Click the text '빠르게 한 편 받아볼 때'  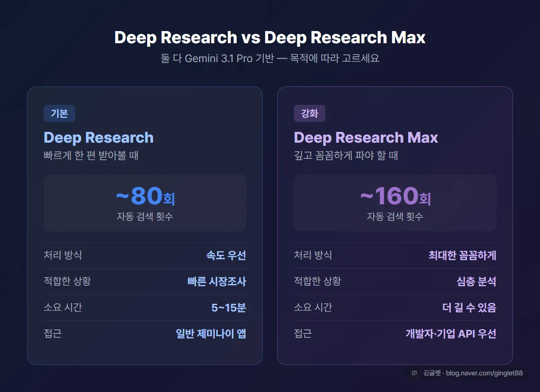click(x=91, y=156)
